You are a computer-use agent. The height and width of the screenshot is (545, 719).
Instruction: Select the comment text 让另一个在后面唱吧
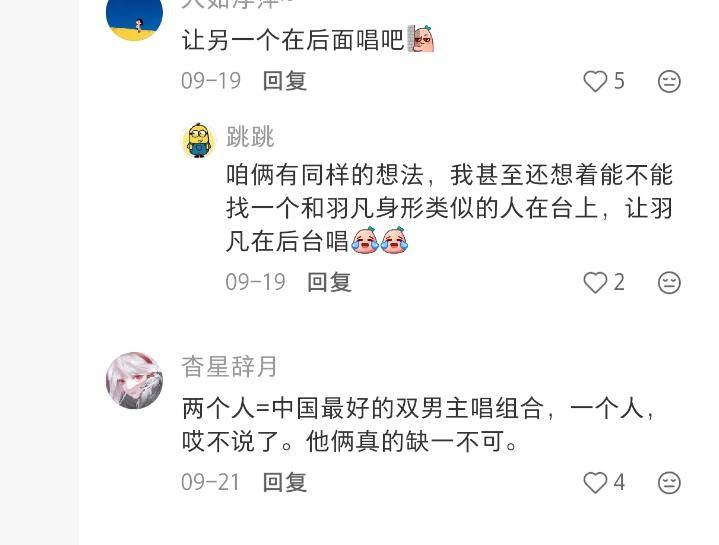click(x=293, y=40)
